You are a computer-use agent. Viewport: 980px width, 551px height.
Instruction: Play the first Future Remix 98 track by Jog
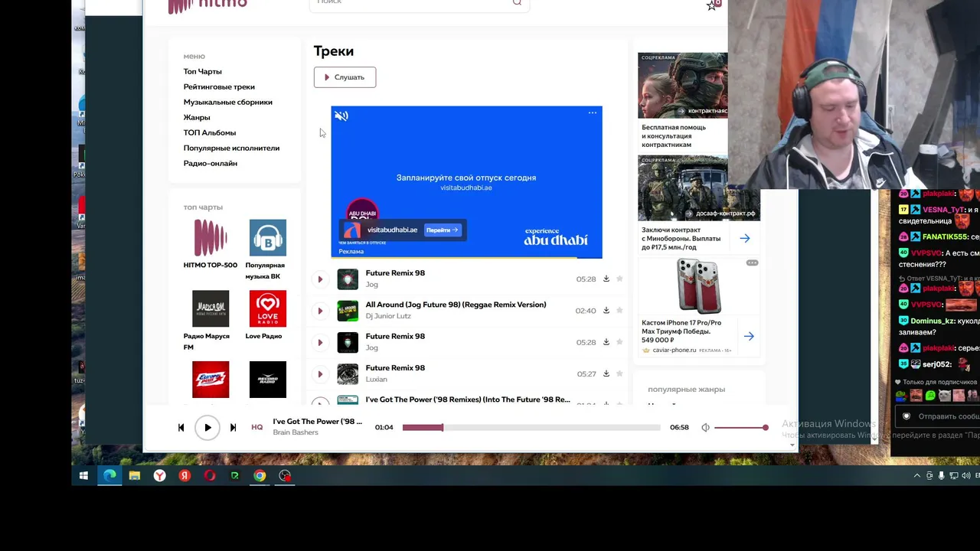click(320, 279)
